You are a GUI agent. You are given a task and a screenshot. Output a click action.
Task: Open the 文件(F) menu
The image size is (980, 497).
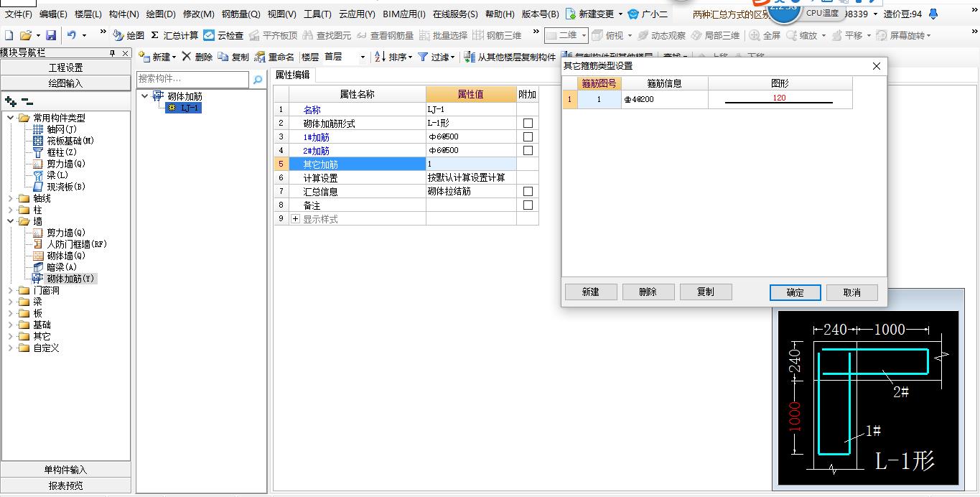(18, 14)
